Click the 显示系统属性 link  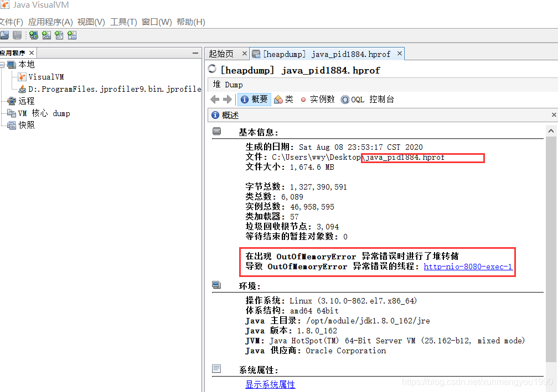coord(270,385)
